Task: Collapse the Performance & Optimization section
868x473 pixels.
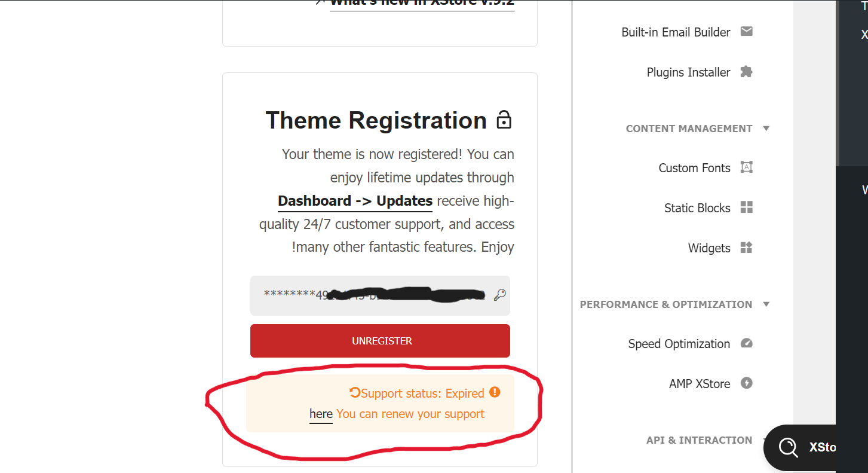Action: (766, 304)
